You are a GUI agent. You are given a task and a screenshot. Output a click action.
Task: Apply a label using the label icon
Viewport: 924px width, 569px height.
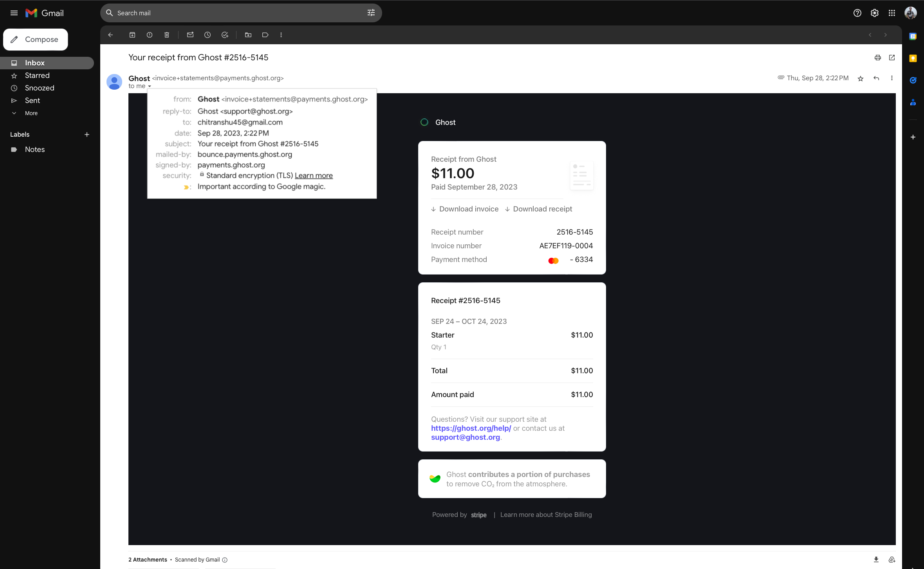(265, 35)
